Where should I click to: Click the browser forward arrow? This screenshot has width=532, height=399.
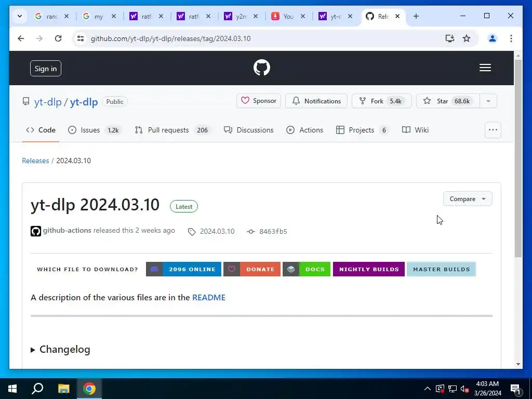click(x=39, y=38)
